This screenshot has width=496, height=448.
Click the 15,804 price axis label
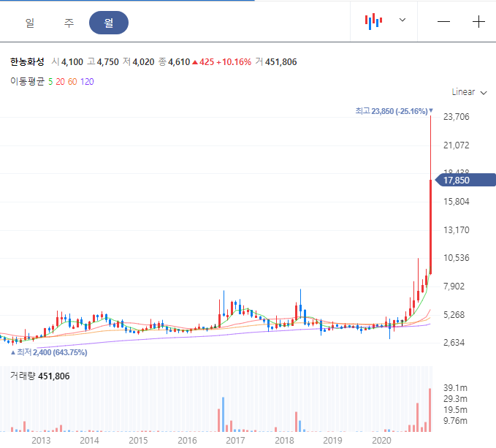pyautogui.click(x=456, y=202)
